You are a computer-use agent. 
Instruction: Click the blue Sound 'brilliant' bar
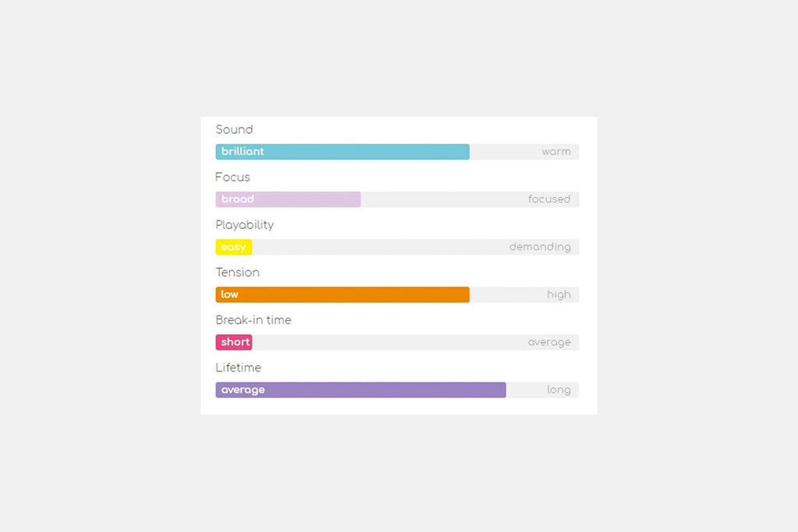pyautogui.click(x=343, y=152)
